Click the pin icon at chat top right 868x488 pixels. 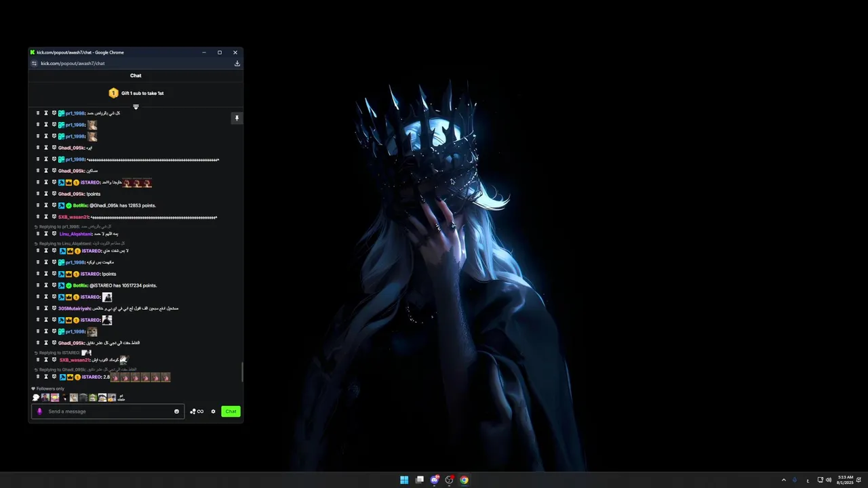(237, 118)
